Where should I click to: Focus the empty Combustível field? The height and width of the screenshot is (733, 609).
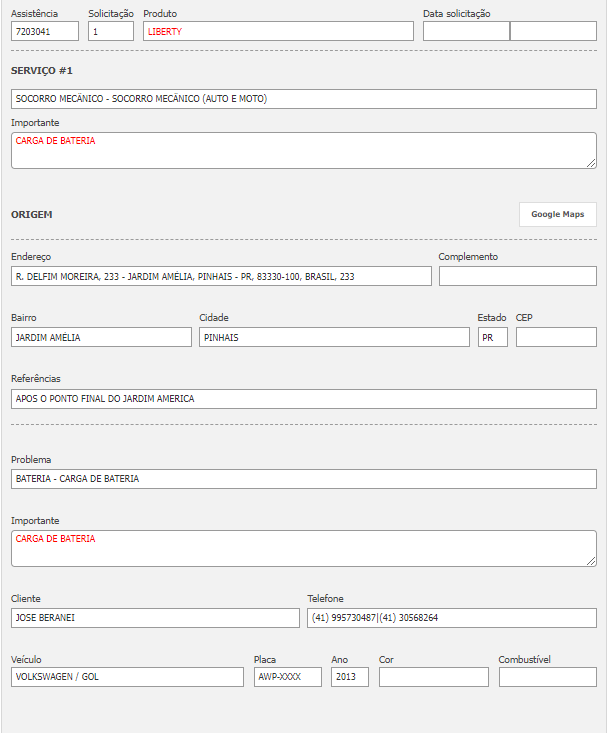click(x=547, y=677)
